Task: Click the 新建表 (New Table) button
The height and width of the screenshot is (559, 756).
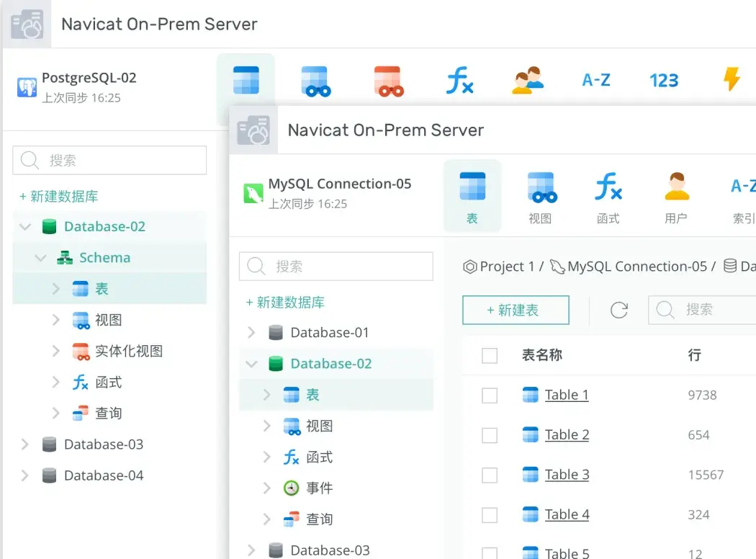Action: (x=516, y=310)
